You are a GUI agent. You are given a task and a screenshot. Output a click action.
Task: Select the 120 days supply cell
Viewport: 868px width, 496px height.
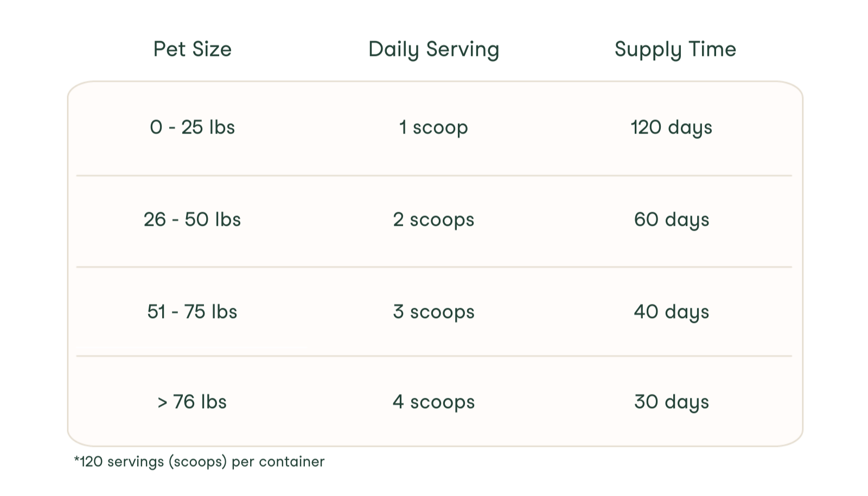click(671, 128)
